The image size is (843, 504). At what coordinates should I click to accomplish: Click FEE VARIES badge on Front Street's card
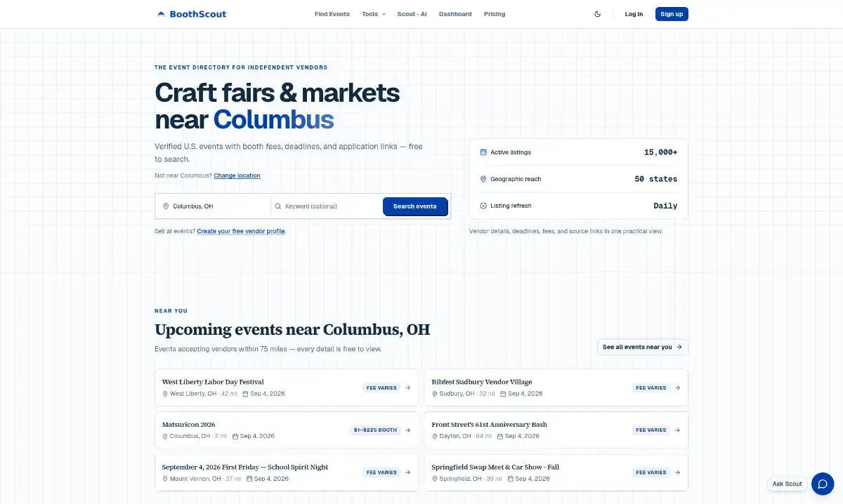tap(651, 430)
